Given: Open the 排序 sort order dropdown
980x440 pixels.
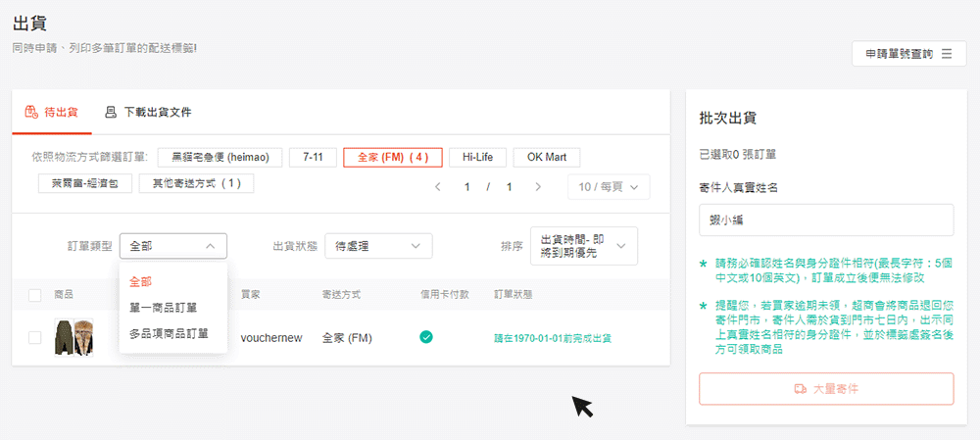Looking at the screenshot, I should click(583, 246).
